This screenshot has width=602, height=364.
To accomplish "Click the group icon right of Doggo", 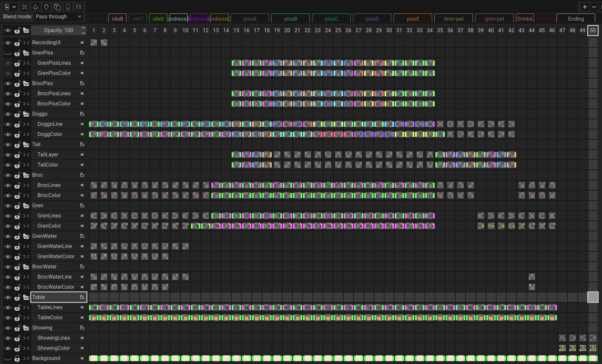I will [x=82, y=114].
